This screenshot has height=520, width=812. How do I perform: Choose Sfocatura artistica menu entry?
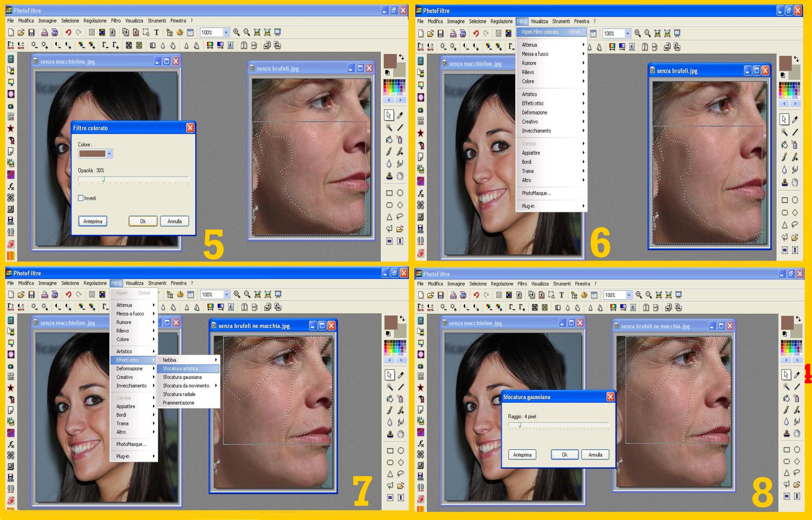181,369
